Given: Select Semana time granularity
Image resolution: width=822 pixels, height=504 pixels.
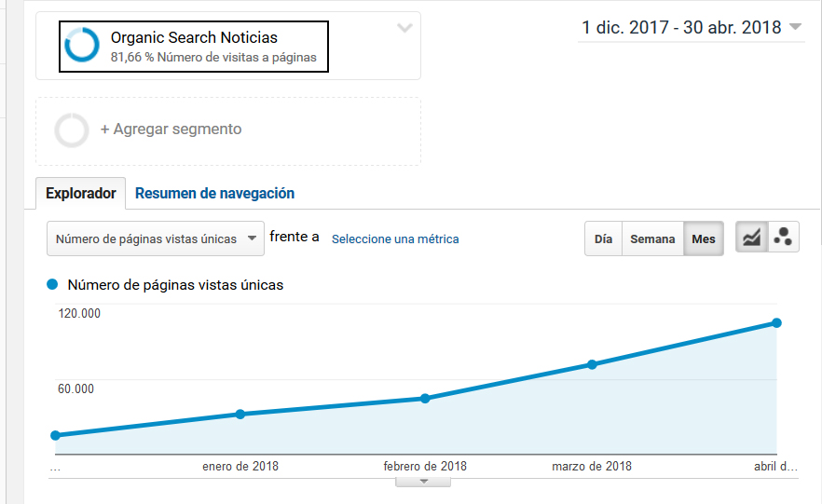Looking at the screenshot, I should tap(651, 238).
